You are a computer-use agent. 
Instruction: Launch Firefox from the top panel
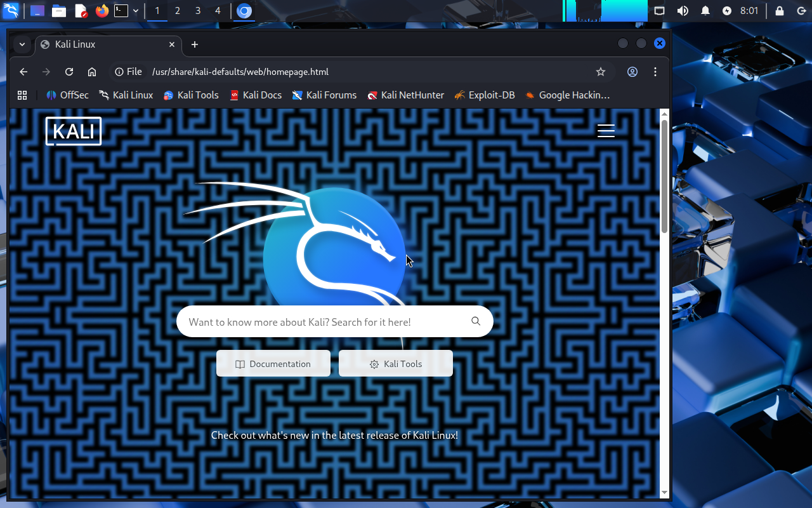(101, 11)
